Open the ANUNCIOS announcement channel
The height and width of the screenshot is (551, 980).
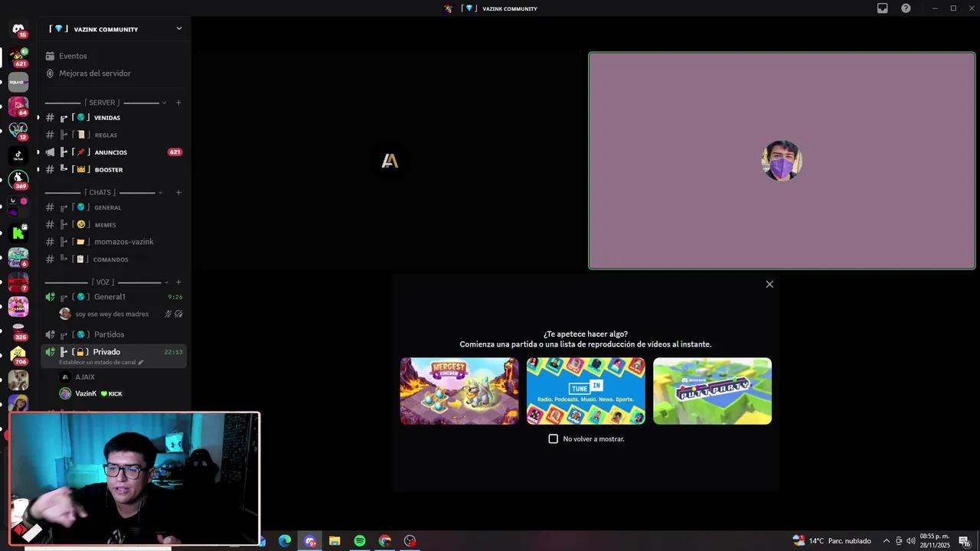tap(115, 152)
